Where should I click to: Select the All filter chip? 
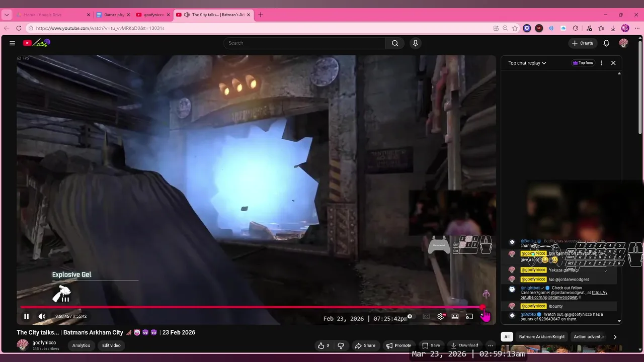tap(507, 337)
